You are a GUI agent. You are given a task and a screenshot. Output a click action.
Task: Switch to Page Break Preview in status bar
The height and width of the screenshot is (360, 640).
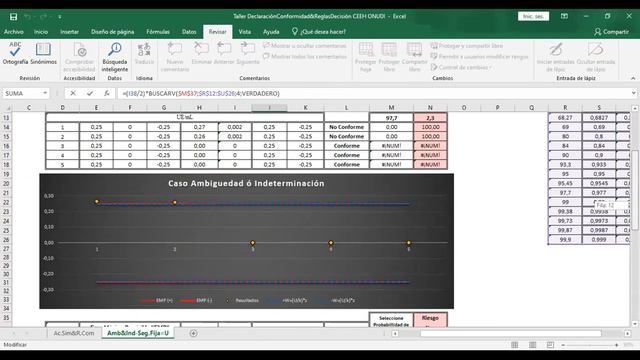tap(550, 345)
